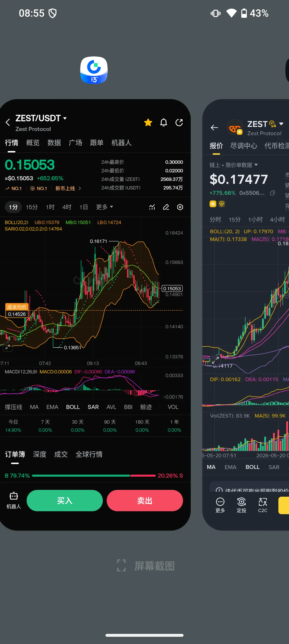Toggle the 撑压线 indicator
The image size is (289, 644).
tap(13, 407)
